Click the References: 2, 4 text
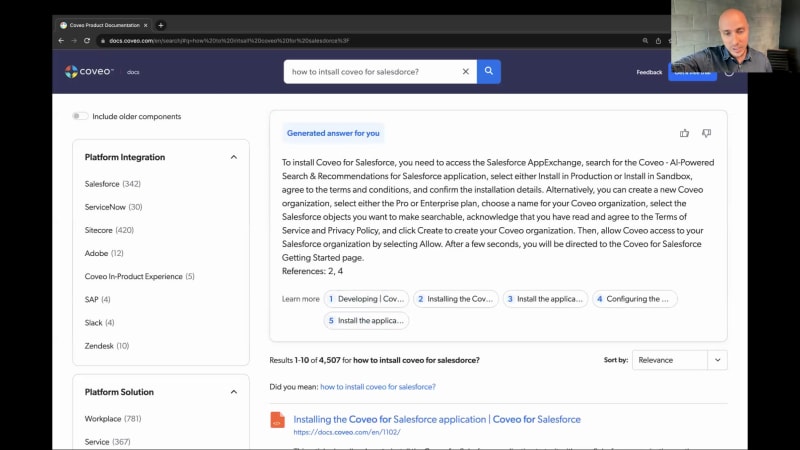The width and height of the screenshot is (800, 450). [312, 271]
